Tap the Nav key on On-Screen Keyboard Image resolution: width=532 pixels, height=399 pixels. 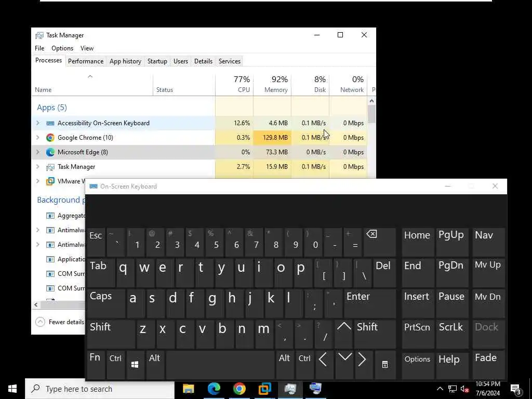pos(488,242)
